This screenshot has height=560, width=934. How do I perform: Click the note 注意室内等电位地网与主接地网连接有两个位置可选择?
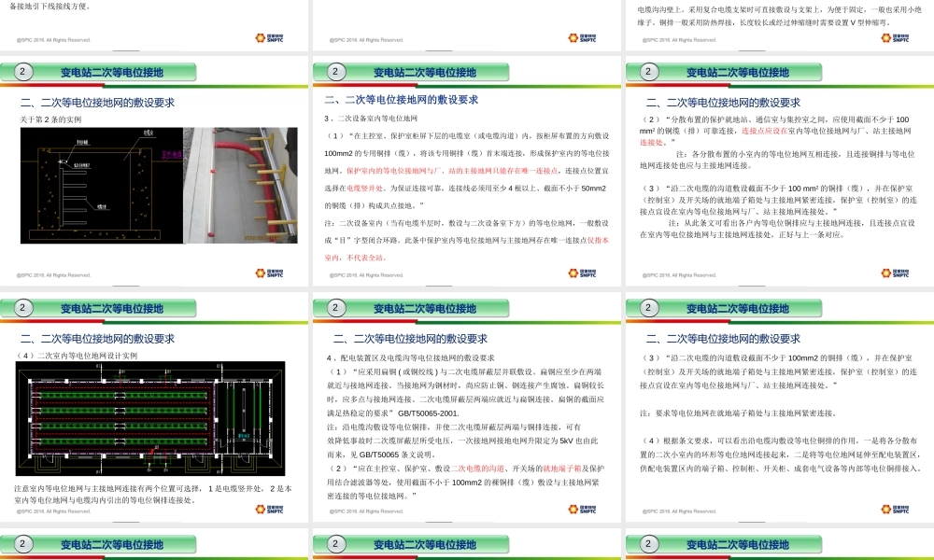[x=152, y=494]
